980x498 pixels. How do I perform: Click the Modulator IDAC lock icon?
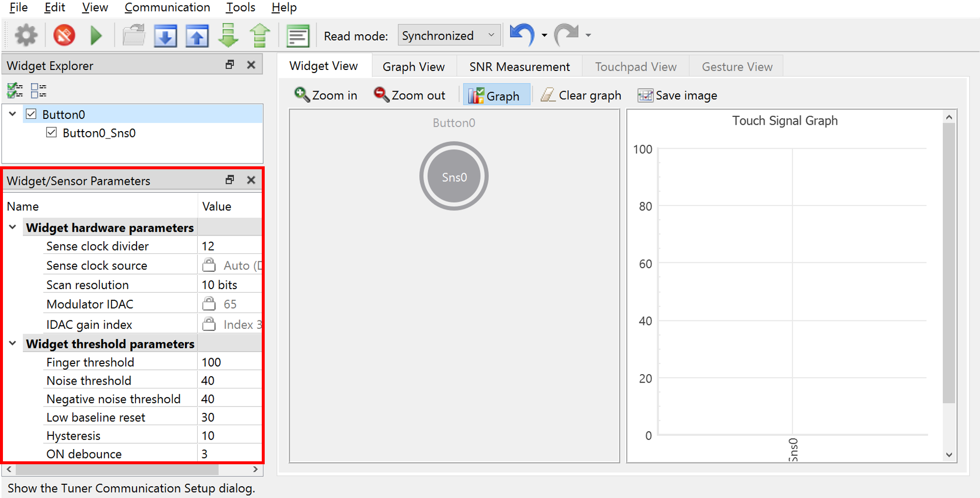click(209, 304)
